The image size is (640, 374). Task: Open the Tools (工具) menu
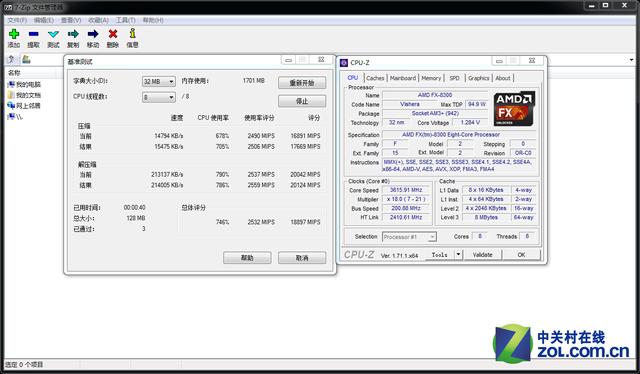click(125, 20)
